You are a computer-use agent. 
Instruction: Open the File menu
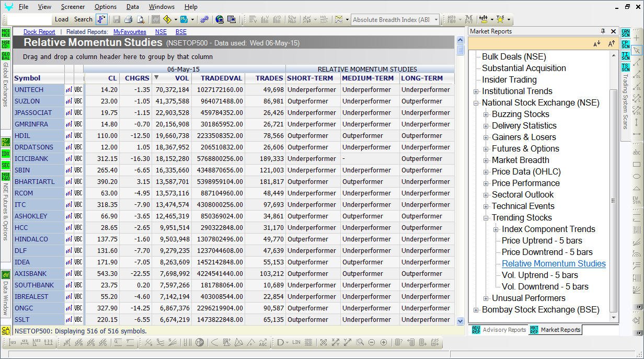24,7
